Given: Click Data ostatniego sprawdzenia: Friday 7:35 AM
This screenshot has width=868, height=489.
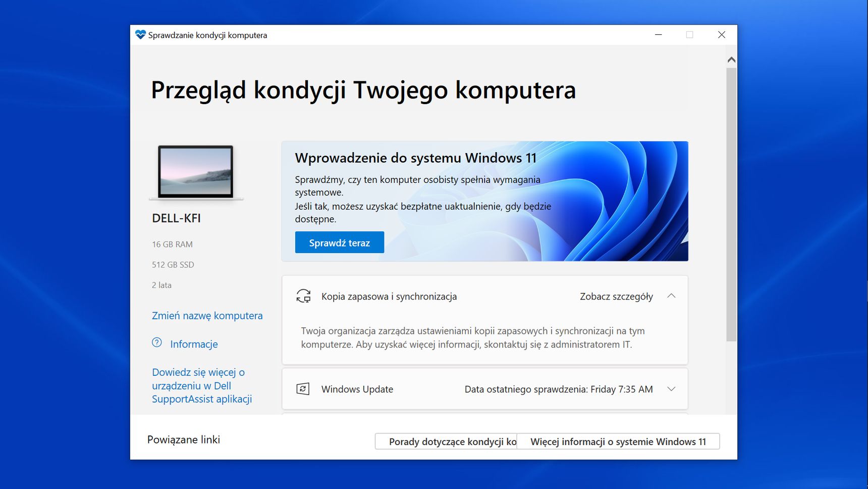Looking at the screenshot, I should coord(559,389).
